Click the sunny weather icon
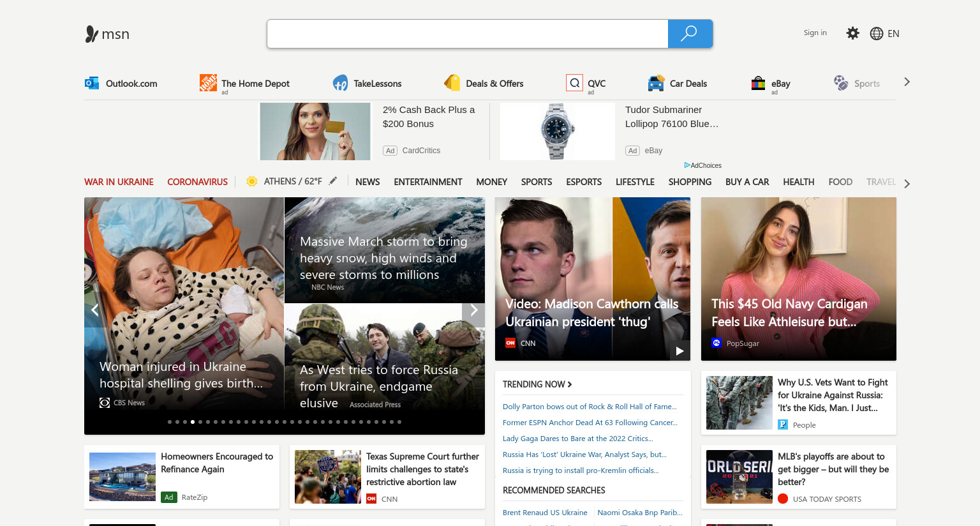 (x=252, y=181)
